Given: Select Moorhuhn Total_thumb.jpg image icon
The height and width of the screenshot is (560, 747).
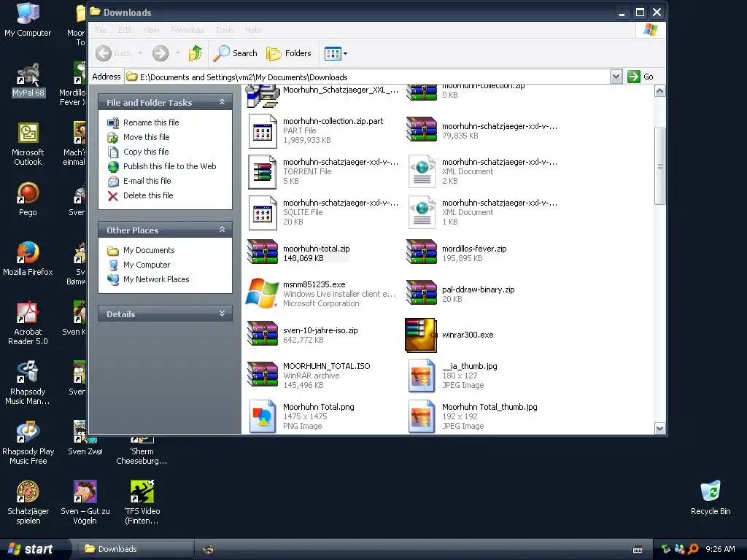Looking at the screenshot, I should point(422,416).
